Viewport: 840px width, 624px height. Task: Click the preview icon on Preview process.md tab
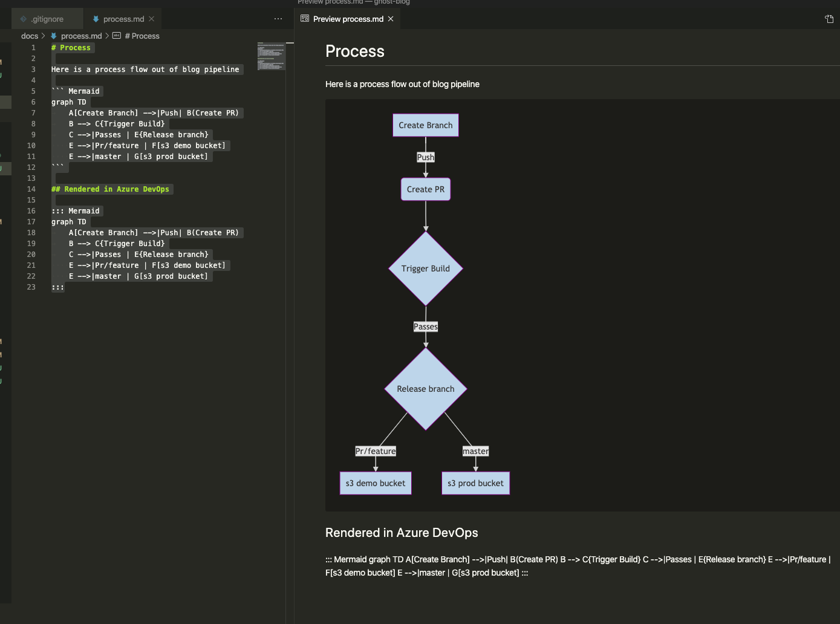[x=304, y=19]
